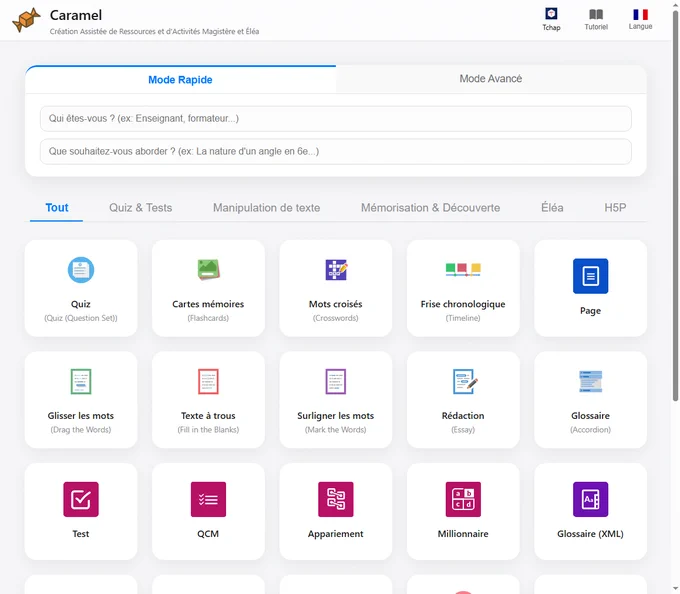Pick the Mots croisés crossword icon
Screen dimensions: 680x594
coord(336,270)
